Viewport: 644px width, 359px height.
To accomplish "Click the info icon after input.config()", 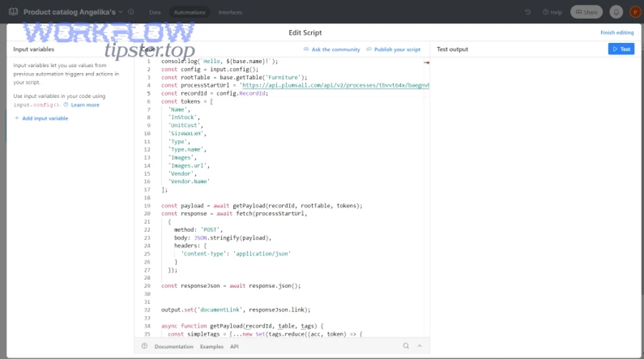I will point(66,105).
